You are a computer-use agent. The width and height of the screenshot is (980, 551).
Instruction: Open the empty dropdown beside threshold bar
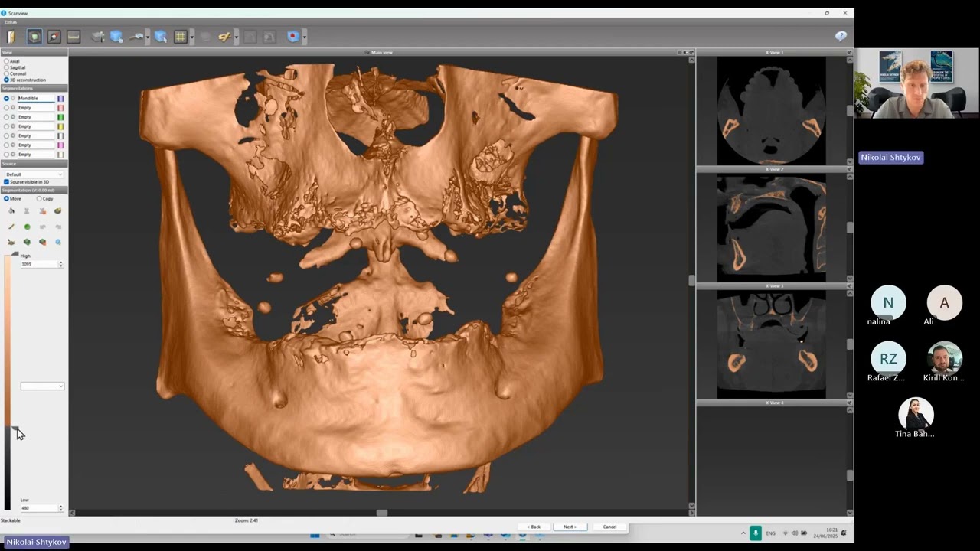point(42,386)
